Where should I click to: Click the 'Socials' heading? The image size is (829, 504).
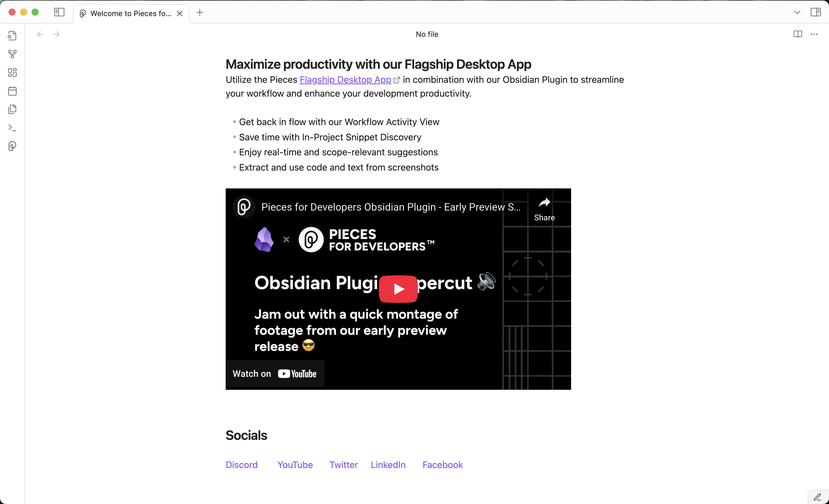pyautogui.click(x=246, y=436)
